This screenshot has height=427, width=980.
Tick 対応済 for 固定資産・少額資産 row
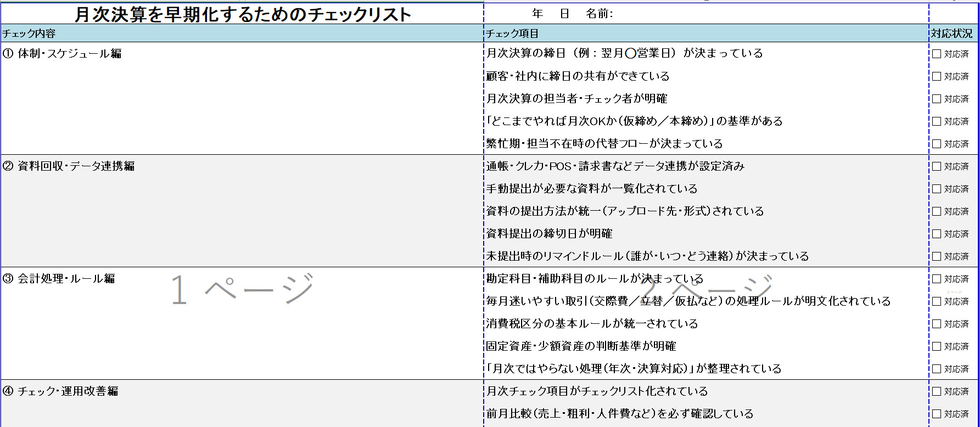(x=937, y=346)
